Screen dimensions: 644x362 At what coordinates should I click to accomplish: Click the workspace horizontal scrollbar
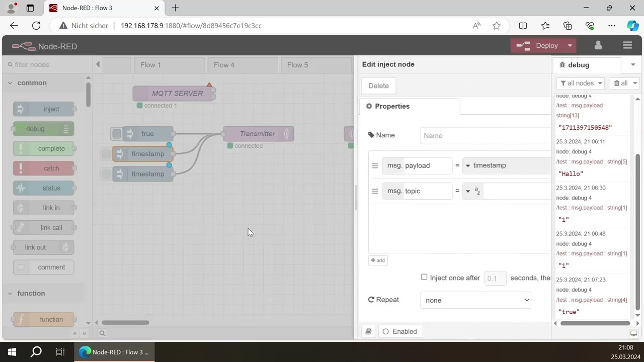point(125,323)
